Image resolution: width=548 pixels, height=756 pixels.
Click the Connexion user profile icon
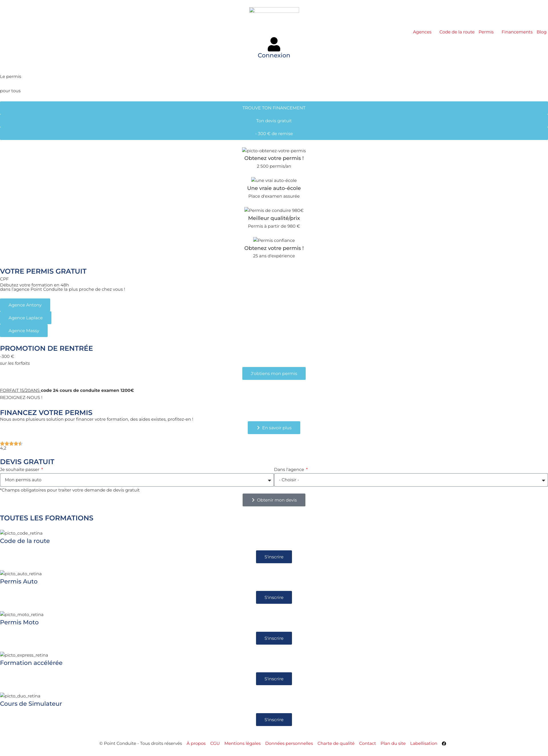pyautogui.click(x=274, y=44)
